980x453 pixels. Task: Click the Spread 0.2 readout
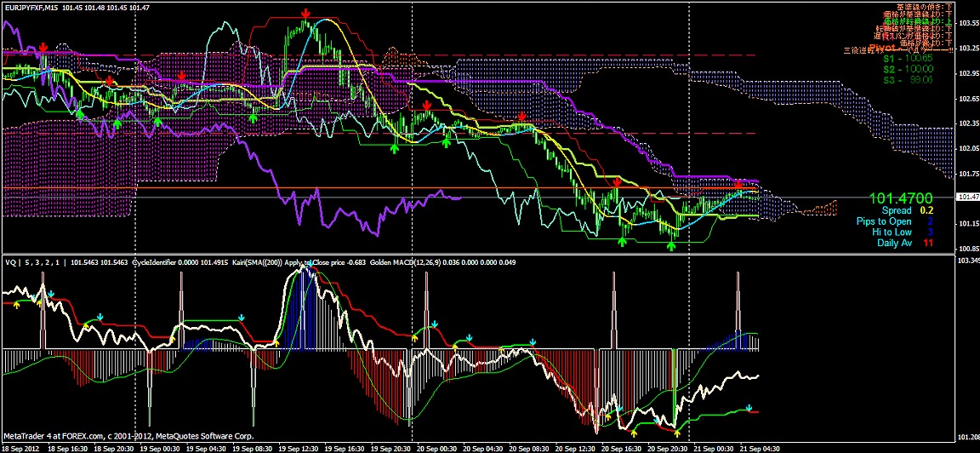912,210
